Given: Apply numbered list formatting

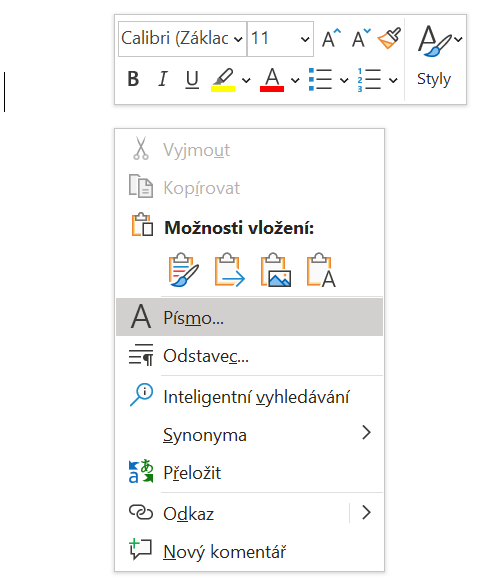Looking at the screenshot, I should point(369,80).
